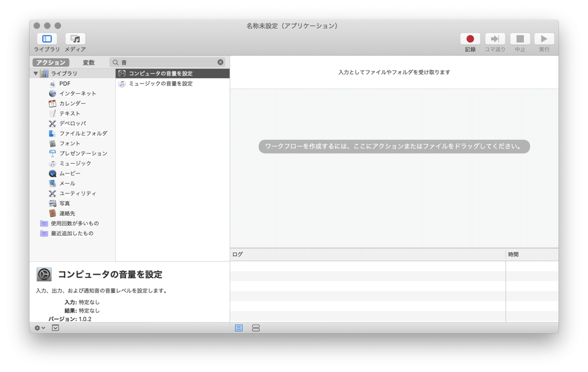The image size is (588, 372).
Task: Collapse the ライブラリ disclosure triangle
Action: point(35,73)
